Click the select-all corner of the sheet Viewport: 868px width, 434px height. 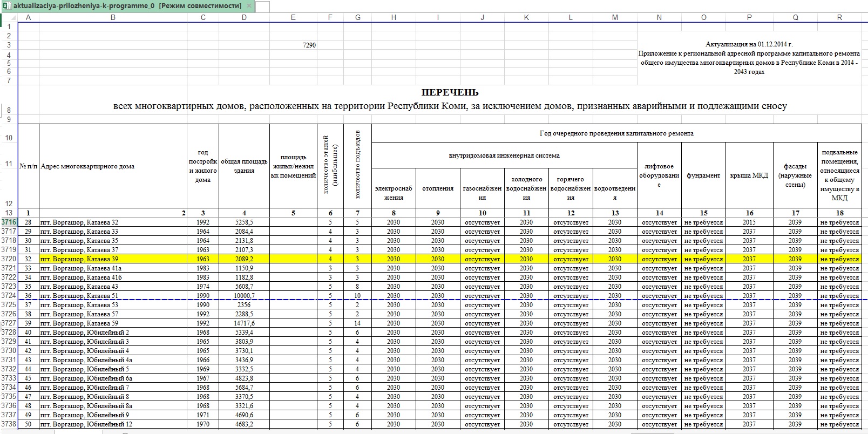(x=9, y=17)
